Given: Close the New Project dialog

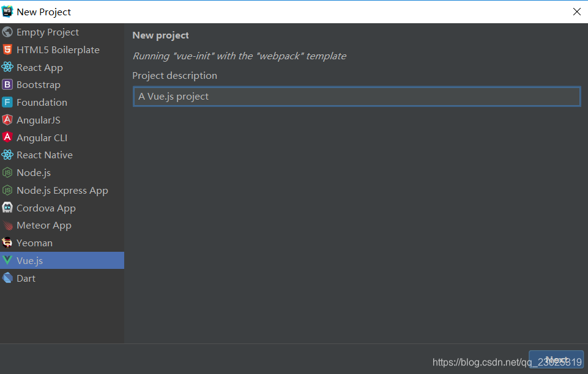Looking at the screenshot, I should 577,12.
